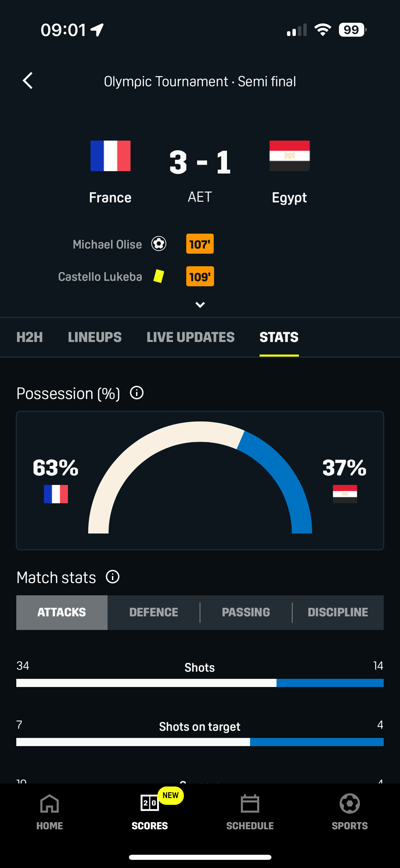Viewport: 400px width, 868px height.
Task: Tap the back arrow icon
Action: point(28,81)
